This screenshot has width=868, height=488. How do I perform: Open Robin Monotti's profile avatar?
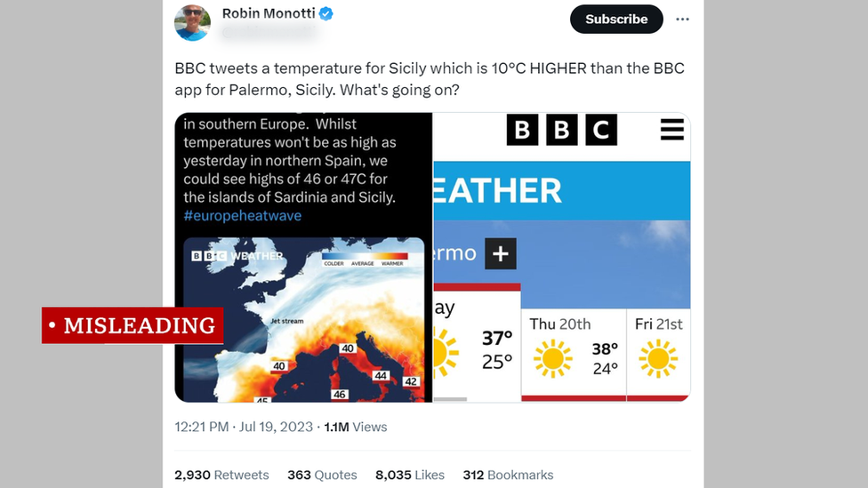point(192,22)
